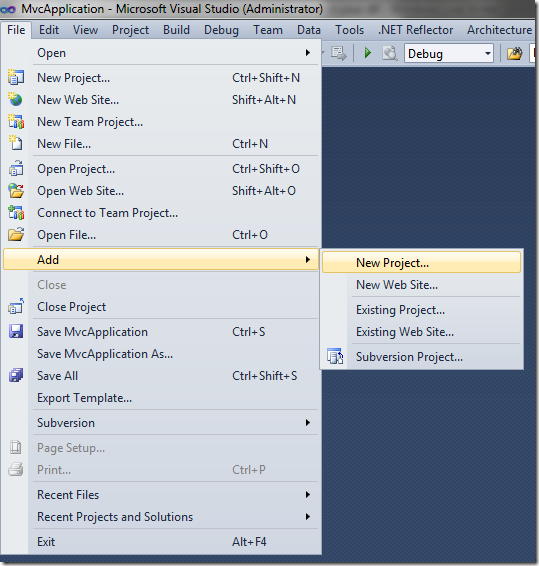This screenshot has height=566, width=539.
Task: Click the New Web Site globe icon
Action: [16, 99]
